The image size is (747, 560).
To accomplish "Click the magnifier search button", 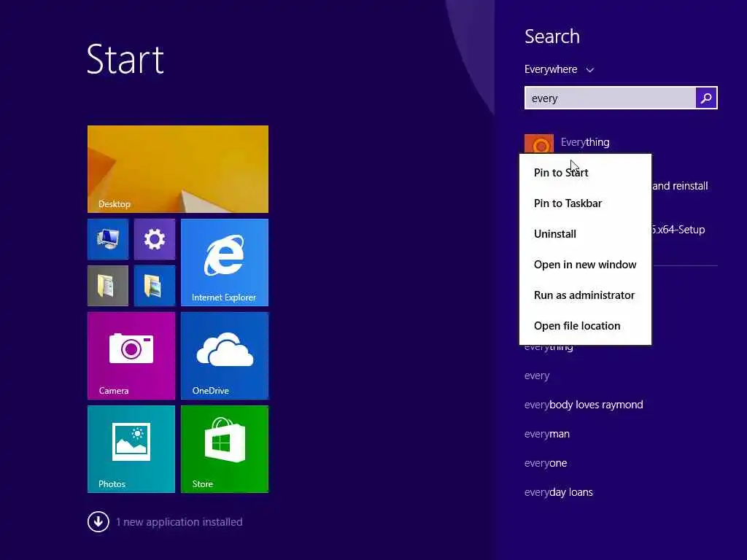I will [x=706, y=98].
